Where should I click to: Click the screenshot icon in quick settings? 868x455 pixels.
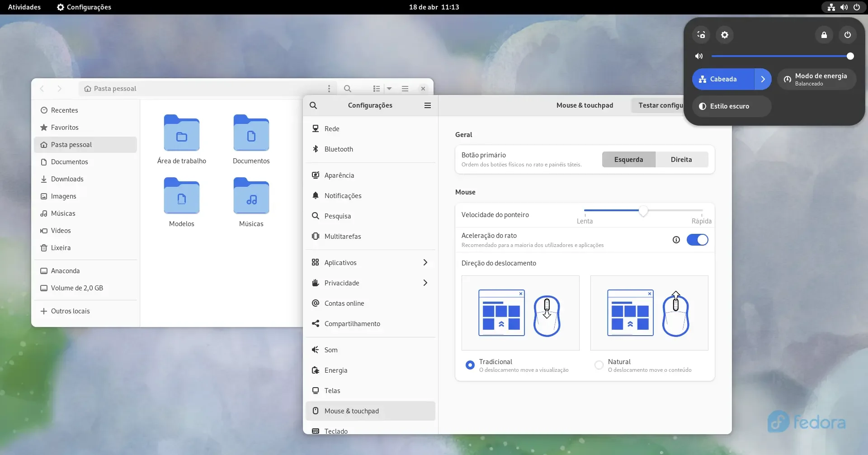point(701,35)
